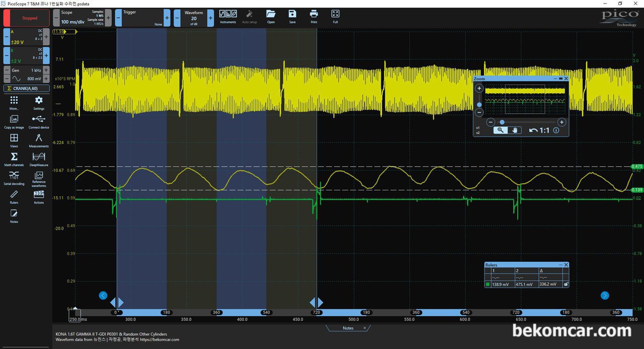Click horizontal zoom-in plus in Zoom window
This screenshot has width=644, height=349.
point(562,122)
